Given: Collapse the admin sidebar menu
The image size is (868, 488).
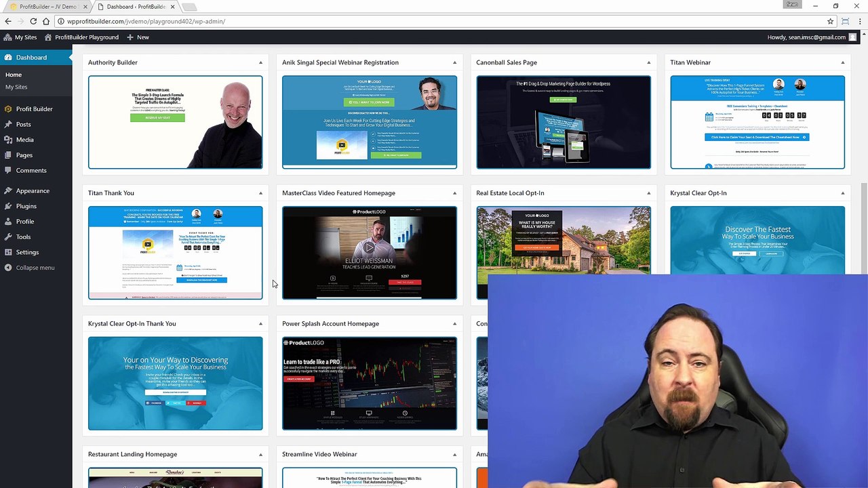Looking at the screenshot, I should click(29, 268).
